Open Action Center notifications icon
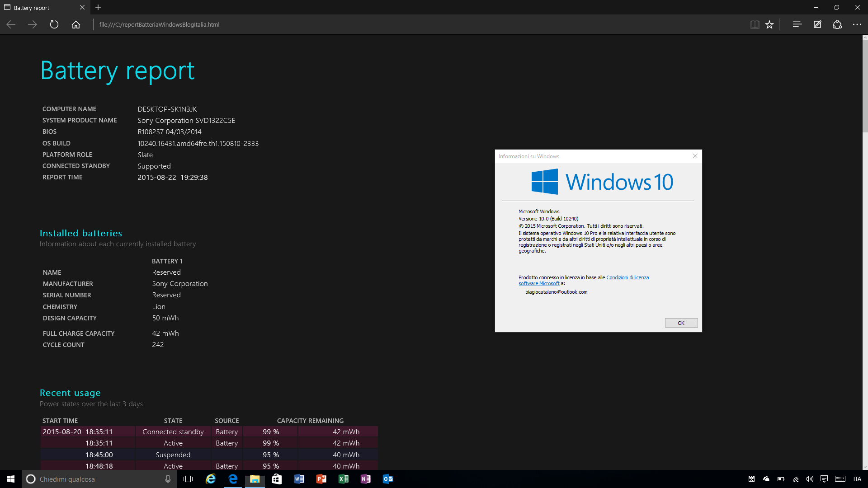The width and height of the screenshot is (868, 488). tap(824, 479)
